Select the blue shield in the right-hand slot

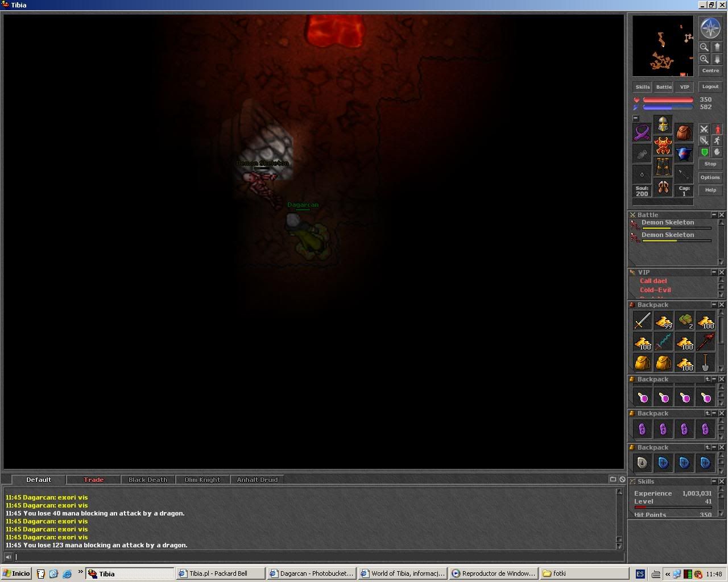(684, 154)
